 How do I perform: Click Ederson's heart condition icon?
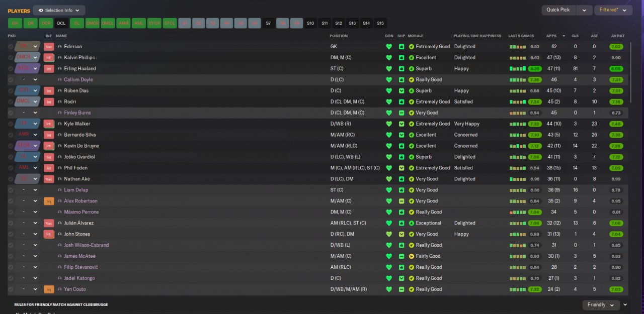[388, 47]
